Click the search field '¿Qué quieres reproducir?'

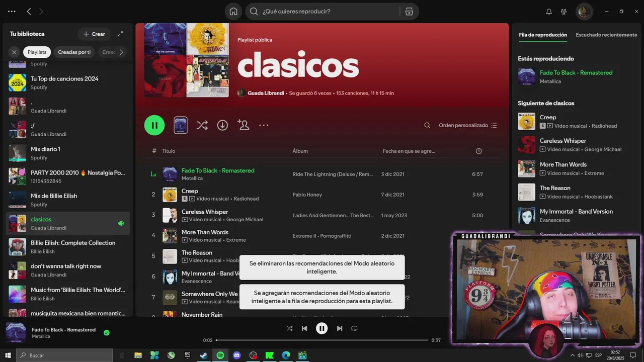point(322,11)
